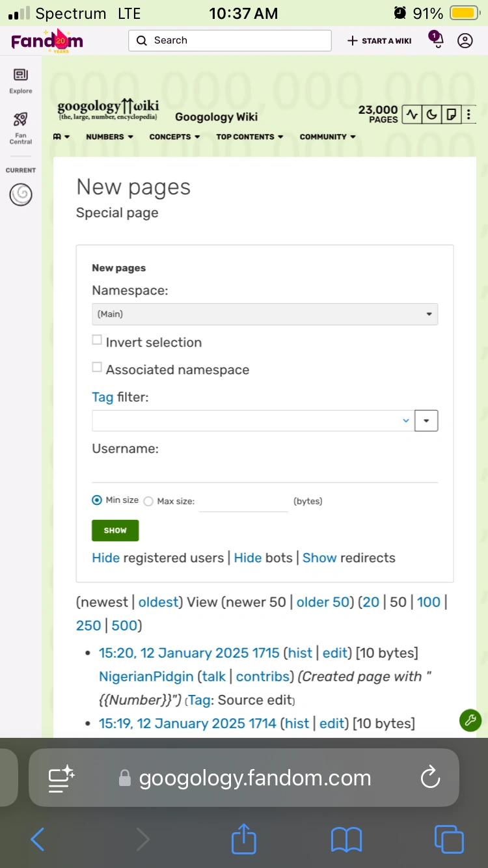Image resolution: width=488 pixels, height=868 pixels.
Task: Tap the Safari share icon
Action: click(x=244, y=839)
